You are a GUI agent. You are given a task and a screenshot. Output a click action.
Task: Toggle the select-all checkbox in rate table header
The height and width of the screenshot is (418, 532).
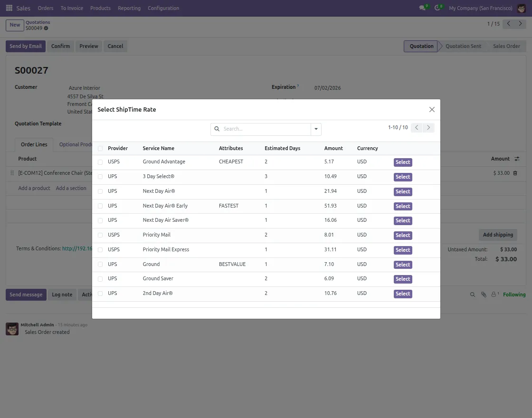coord(100,148)
